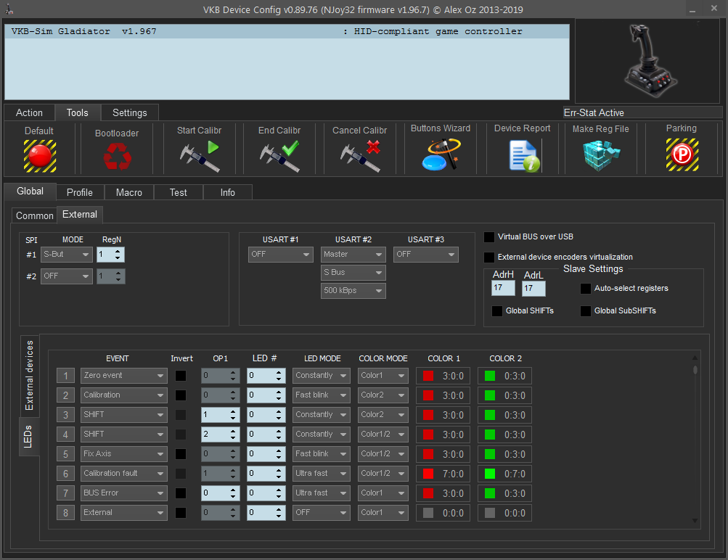
Task: Open the USART #2 Master dropdown
Action: (x=353, y=255)
